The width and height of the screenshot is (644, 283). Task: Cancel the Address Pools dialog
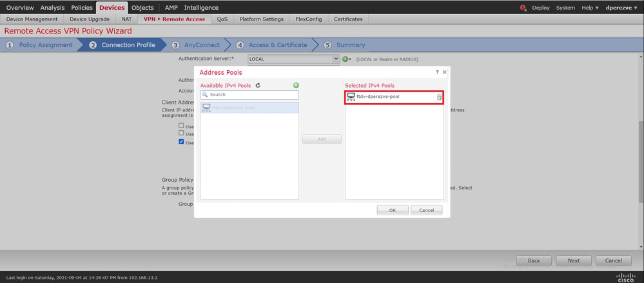(x=426, y=210)
